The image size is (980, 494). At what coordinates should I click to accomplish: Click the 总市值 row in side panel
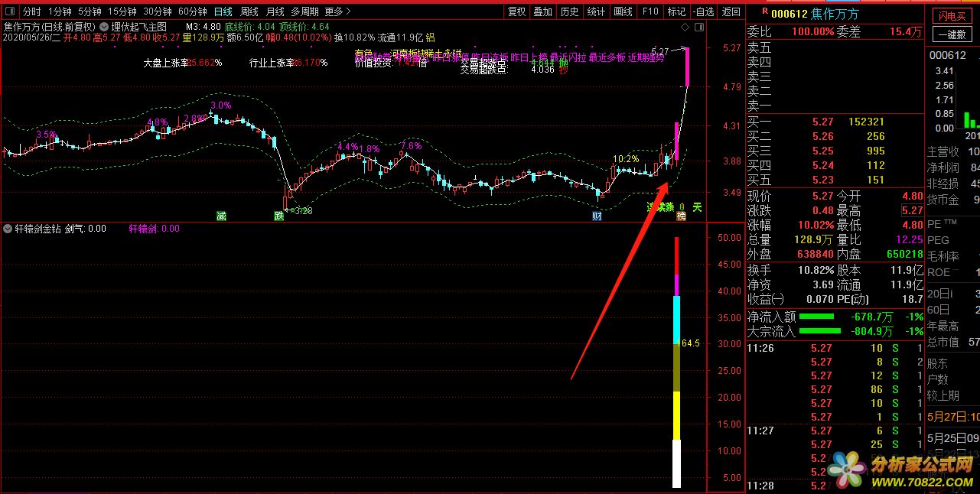coord(952,342)
